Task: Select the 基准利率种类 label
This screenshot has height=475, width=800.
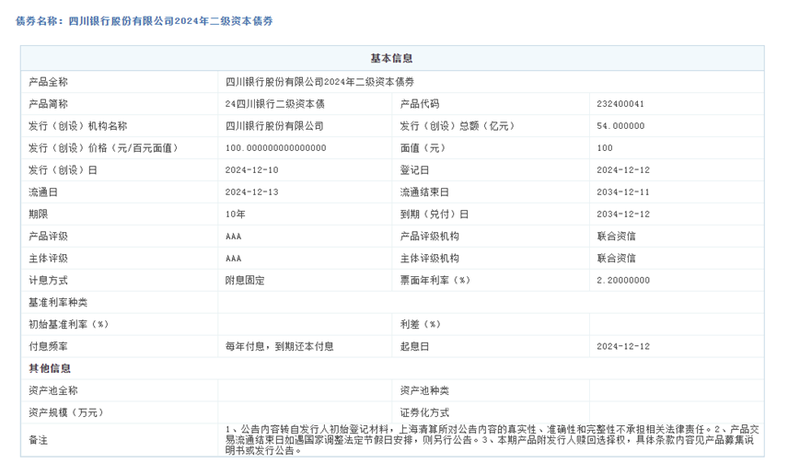Action: coord(58,303)
